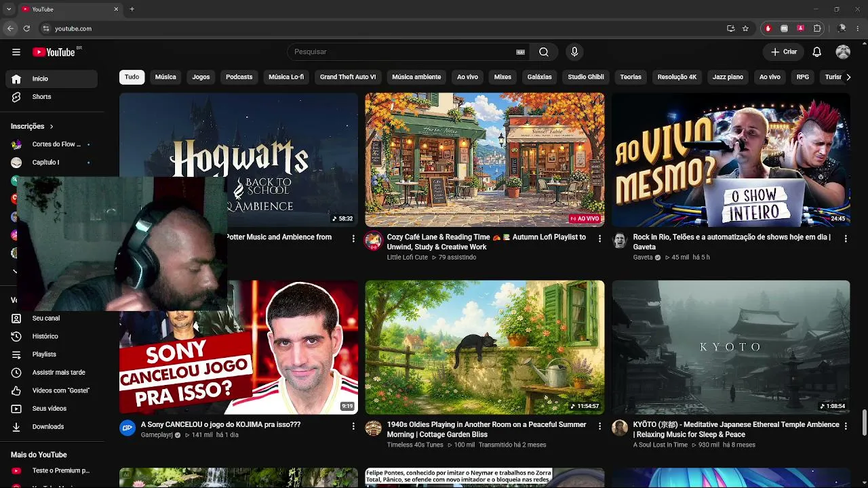Select the Música filter chip
Image resolution: width=868 pixels, height=488 pixels.
(x=165, y=77)
